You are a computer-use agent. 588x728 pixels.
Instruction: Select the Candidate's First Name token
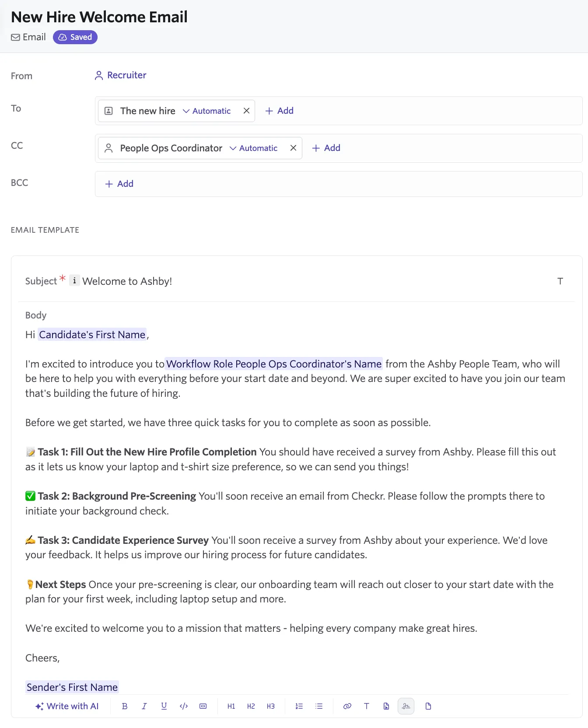92,335
